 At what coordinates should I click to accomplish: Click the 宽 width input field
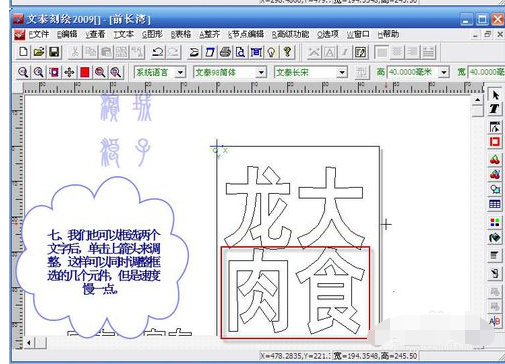(487, 72)
